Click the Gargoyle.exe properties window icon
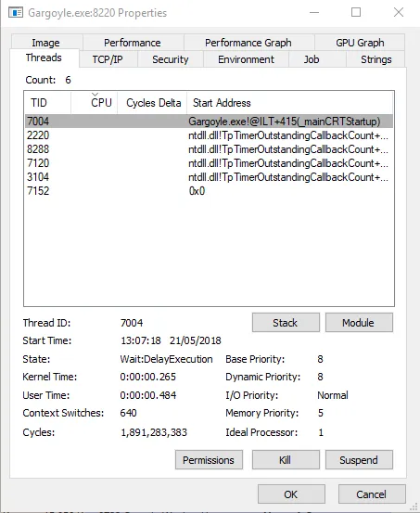 (x=16, y=13)
